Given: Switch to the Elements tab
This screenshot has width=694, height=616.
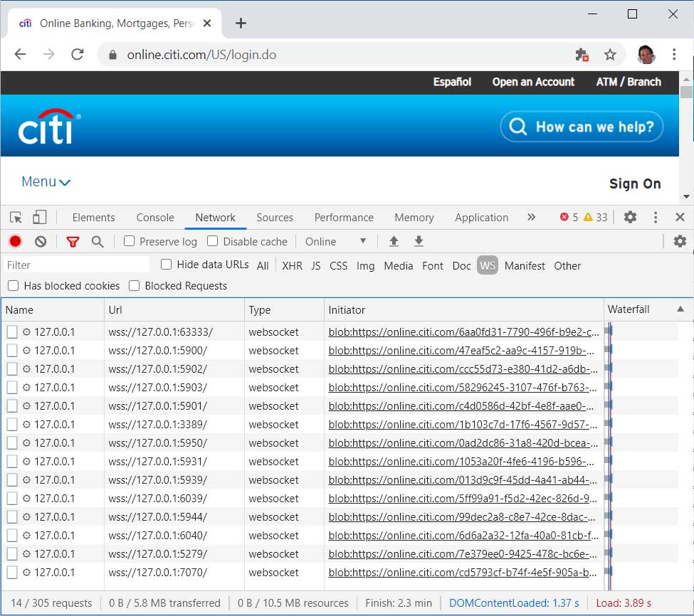Looking at the screenshot, I should coord(93,218).
